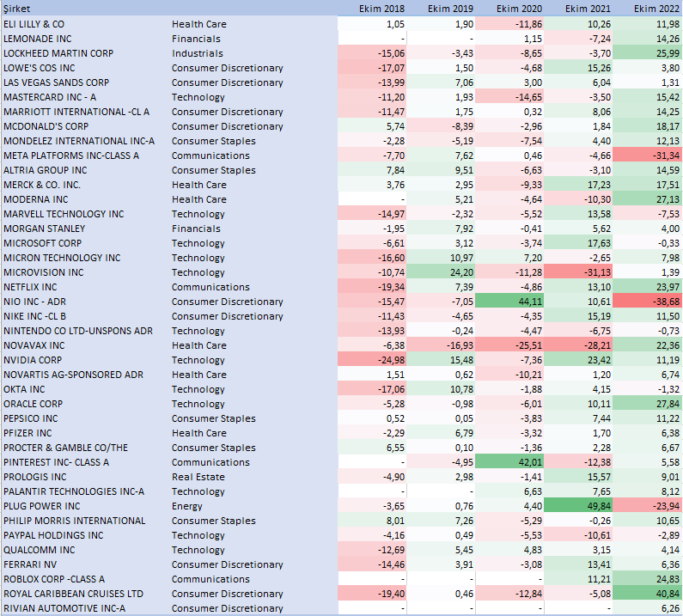This screenshot has height=616, width=683.
Task: Select the -38,68 value for NIO
Action: [x=646, y=302]
